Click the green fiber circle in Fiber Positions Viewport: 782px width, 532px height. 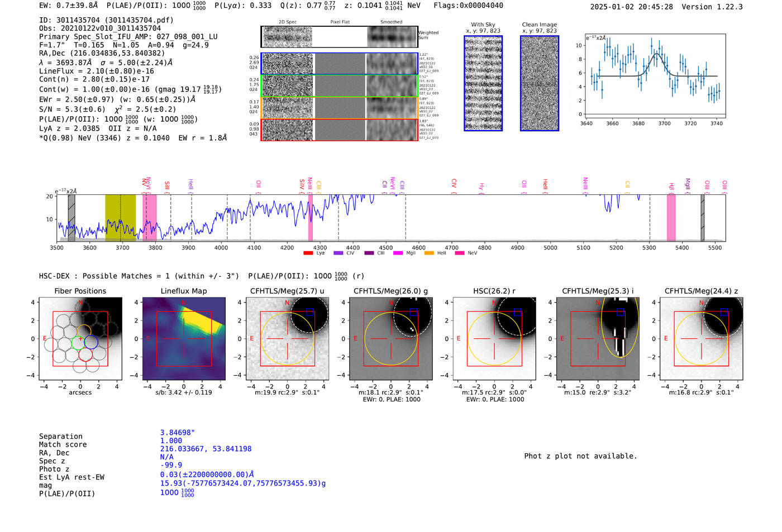78,342
